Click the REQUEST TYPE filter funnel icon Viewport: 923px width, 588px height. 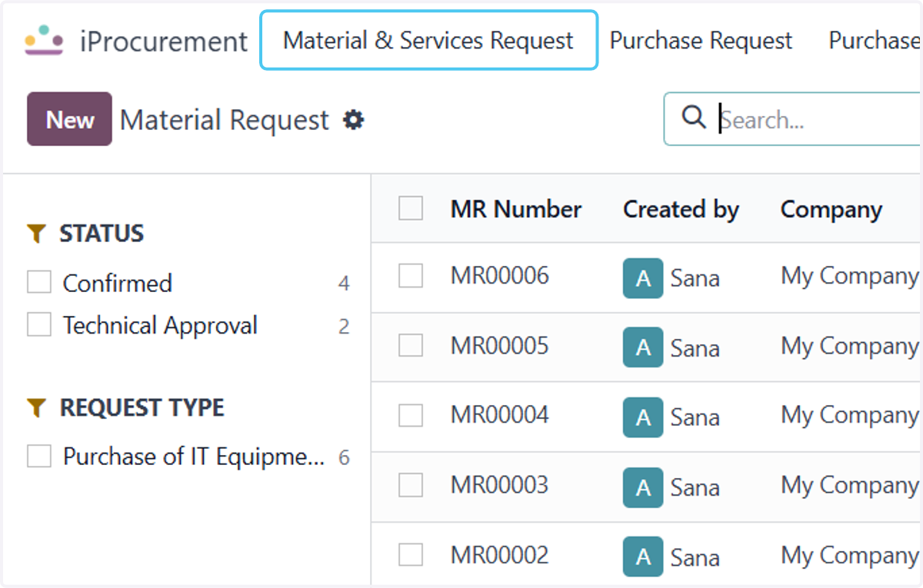click(36, 408)
